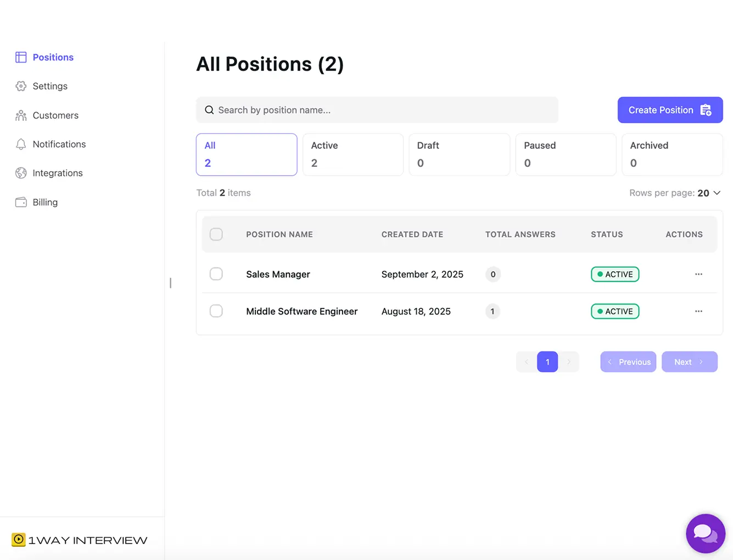Switch to the Archived positions tab
Image resolution: width=733 pixels, height=560 pixels.
(672, 154)
